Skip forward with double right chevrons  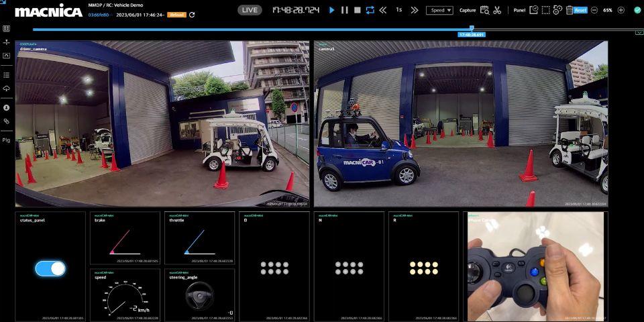[414, 10]
